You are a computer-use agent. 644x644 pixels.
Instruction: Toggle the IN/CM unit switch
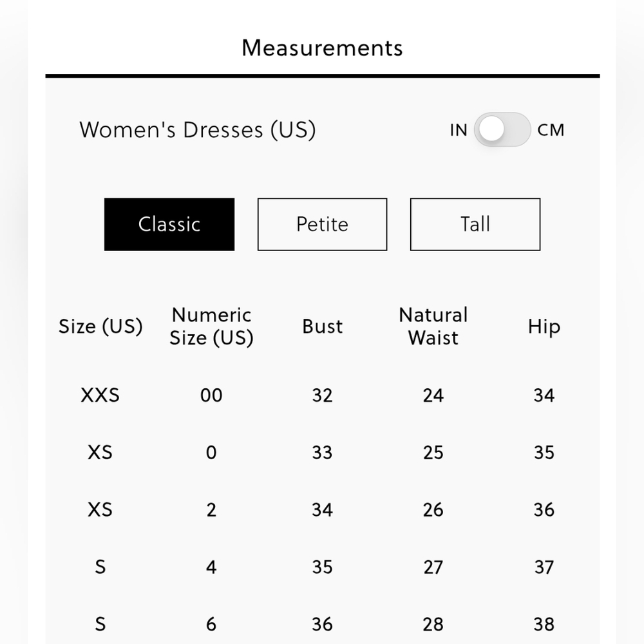point(502,129)
